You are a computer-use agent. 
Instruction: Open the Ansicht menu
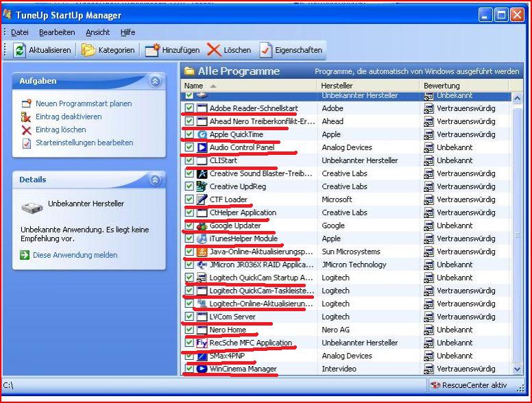[98, 33]
